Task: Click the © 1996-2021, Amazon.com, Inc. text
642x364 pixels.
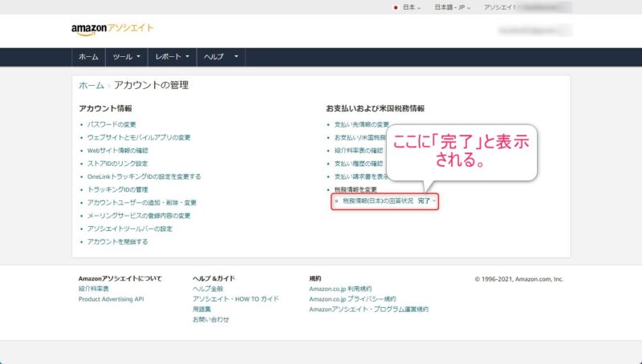Action: (x=519, y=279)
